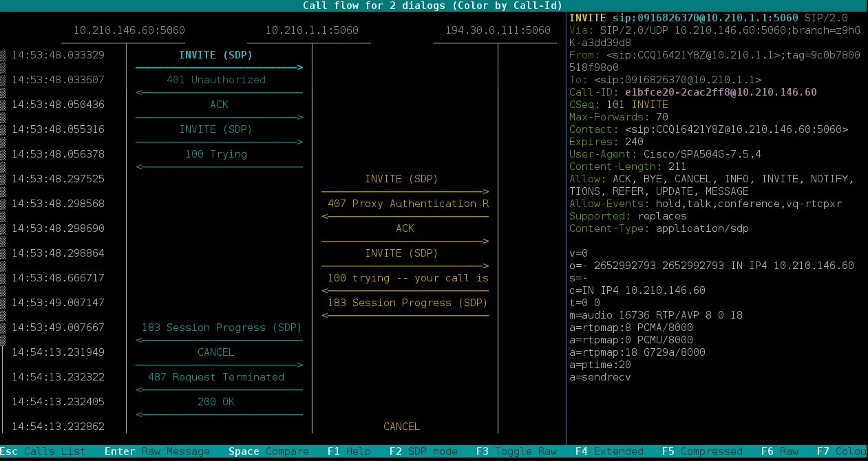This screenshot has height=461, width=868.
Task: Select ACK message at 14:53:48.050436
Action: (219, 105)
